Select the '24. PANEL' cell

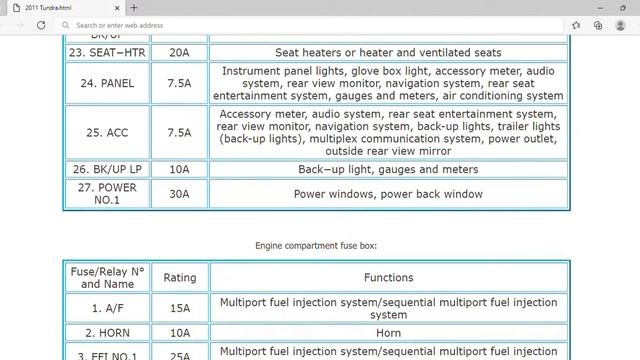tap(107, 83)
